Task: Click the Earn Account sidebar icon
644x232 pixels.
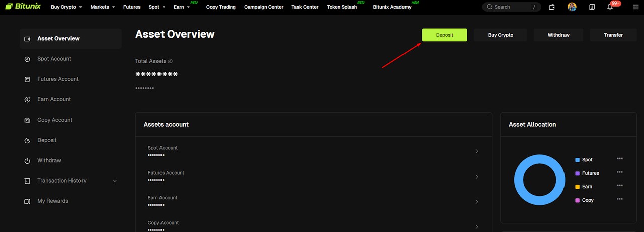Action: [27, 100]
